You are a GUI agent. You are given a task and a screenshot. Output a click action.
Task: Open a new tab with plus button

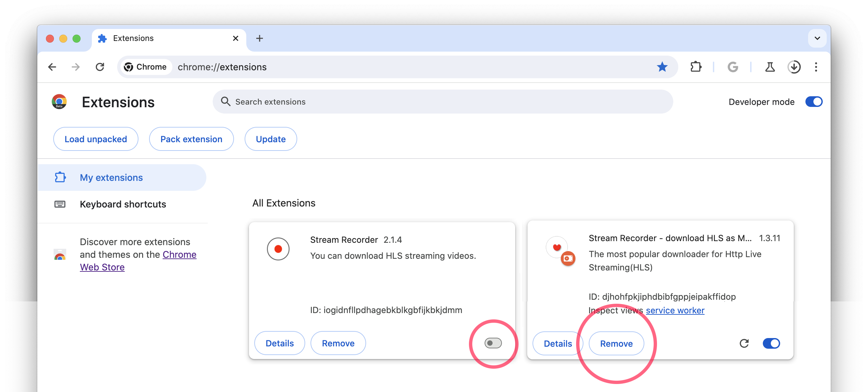259,38
